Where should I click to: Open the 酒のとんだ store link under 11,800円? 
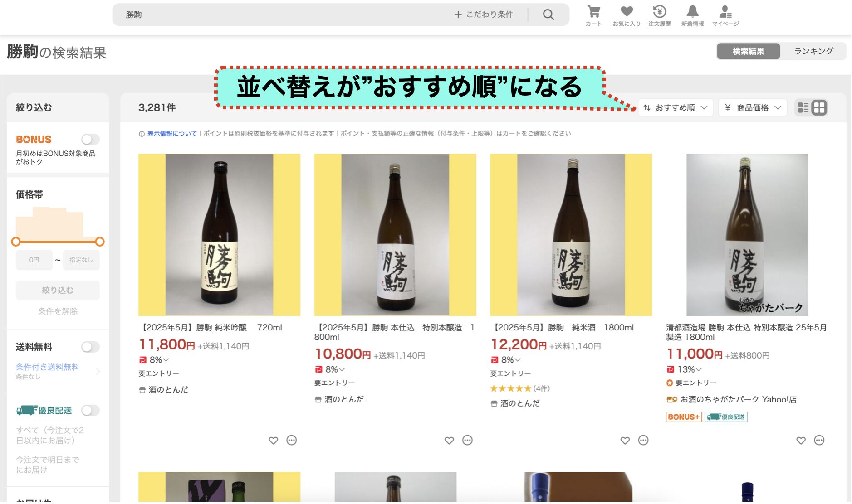coord(168,390)
